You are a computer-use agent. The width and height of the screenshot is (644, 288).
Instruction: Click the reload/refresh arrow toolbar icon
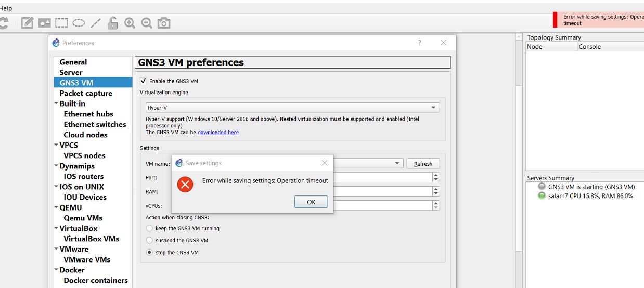(4, 23)
